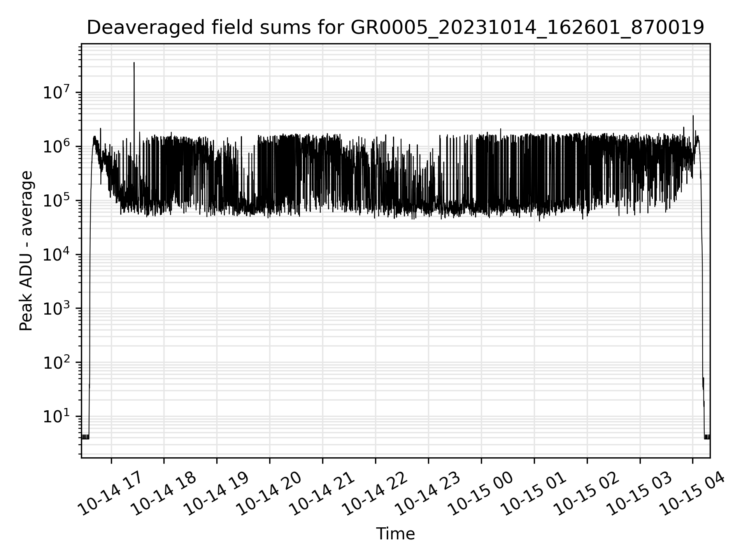Click y-axis tick label 10^2

click(x=57, y=362)
